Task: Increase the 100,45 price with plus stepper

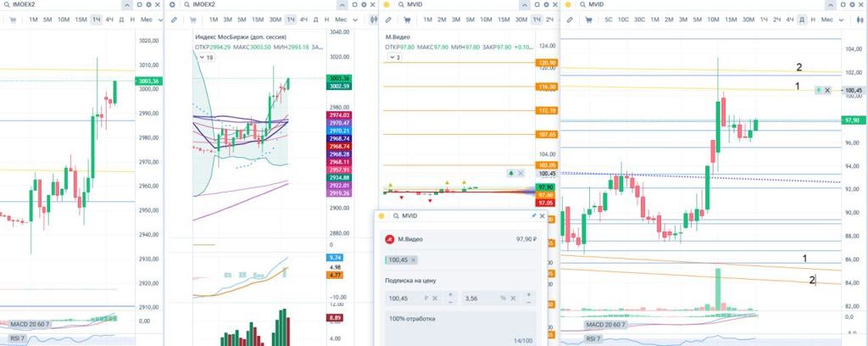Action: [449, 295]
